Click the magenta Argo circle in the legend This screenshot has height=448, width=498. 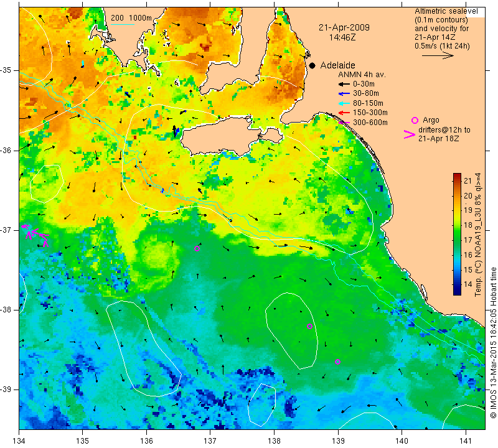click(x=415, y=120)
